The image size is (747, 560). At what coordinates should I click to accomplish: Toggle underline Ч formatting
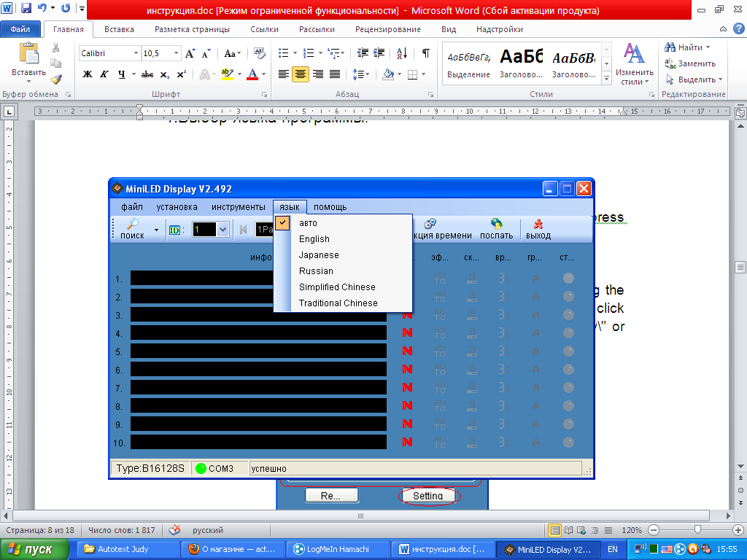(x=122, y=74)
